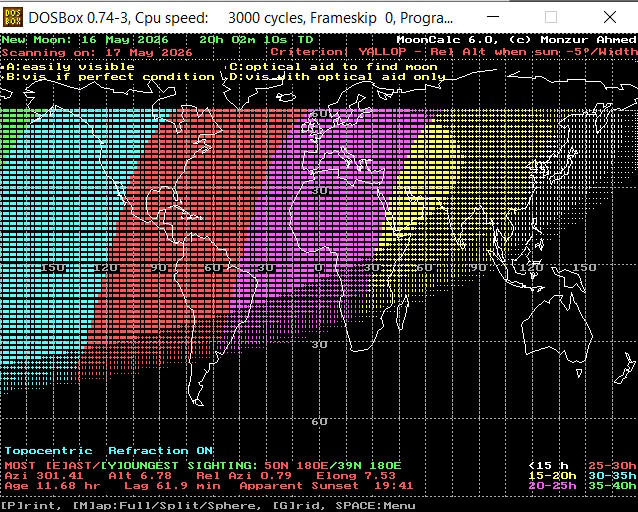The height and width of the screenshot is (512, 638).
Task: Click the 'A:easily visible' legend entry
Action: point(70,67)
